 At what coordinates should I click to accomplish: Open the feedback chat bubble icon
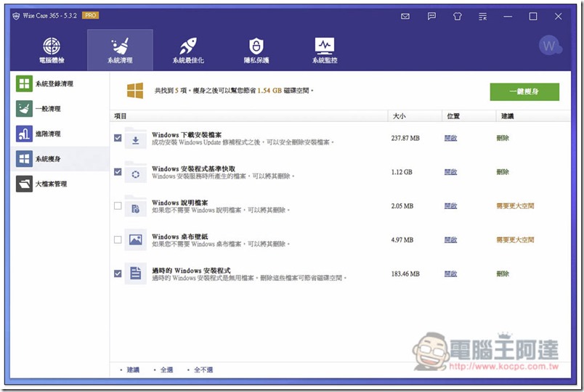[431, 17]
